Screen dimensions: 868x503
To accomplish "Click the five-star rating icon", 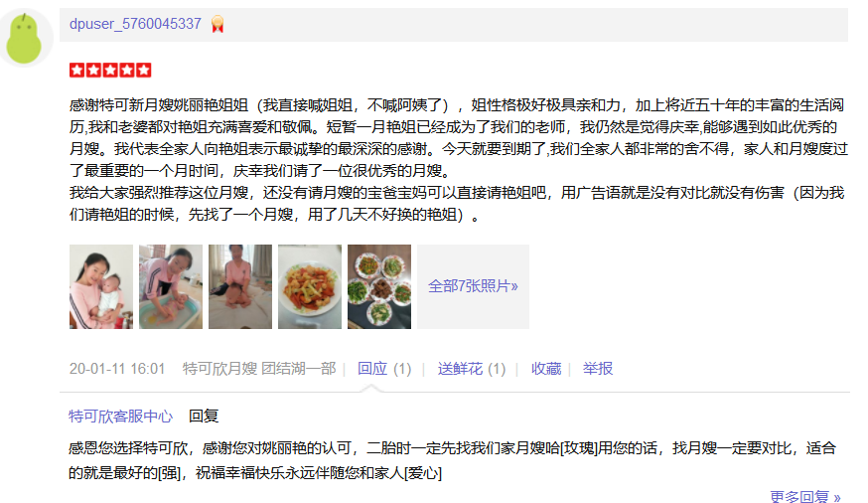I will tap(110, 71).
